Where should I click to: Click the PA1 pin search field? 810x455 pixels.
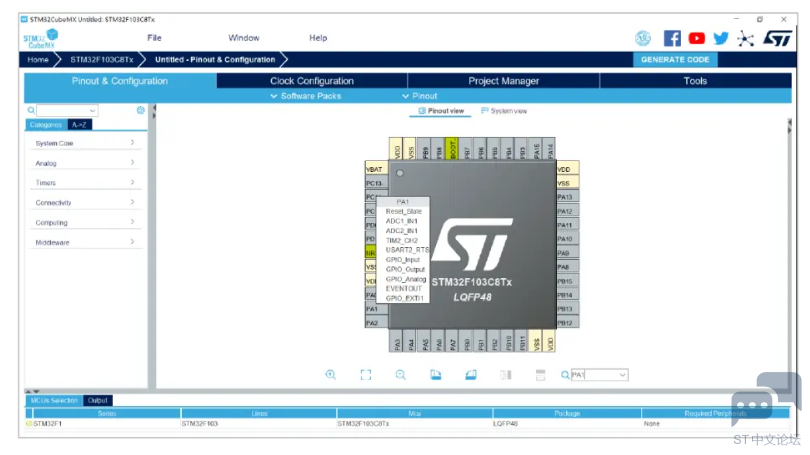pos(599,375)
